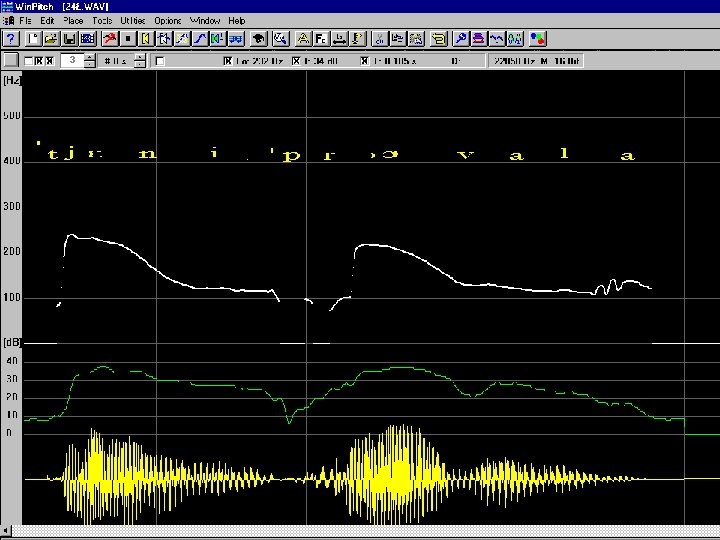Viewport: 720px width, 540px height.
Task: Open the Window menu
Action: click(205, 21)
